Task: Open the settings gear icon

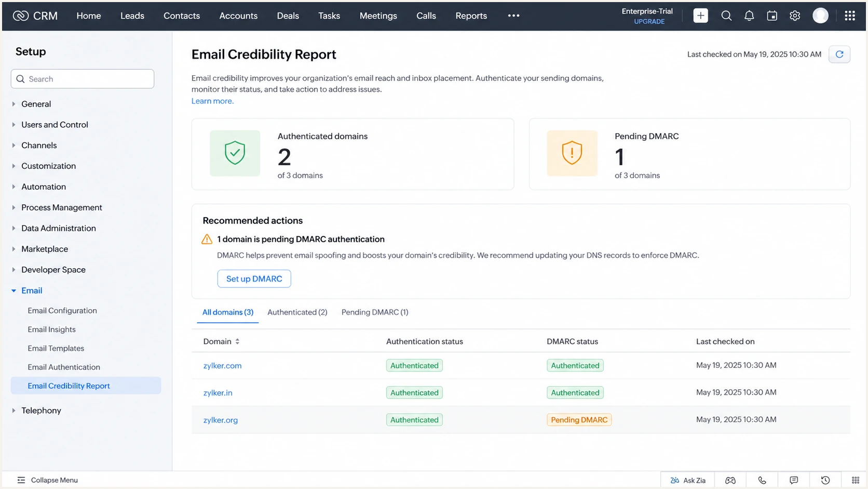Action: point(795,16)
